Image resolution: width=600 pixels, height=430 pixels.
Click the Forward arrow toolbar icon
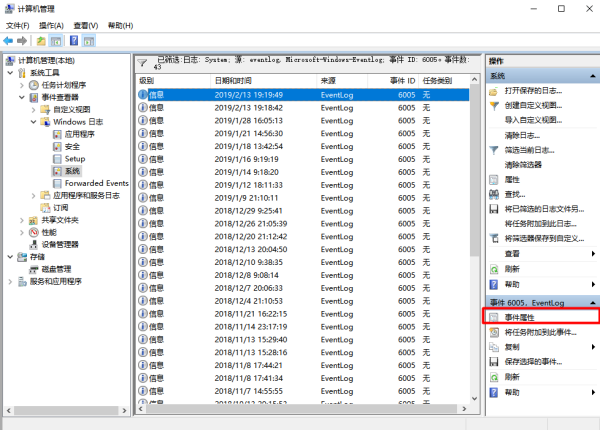click(22, 41)
